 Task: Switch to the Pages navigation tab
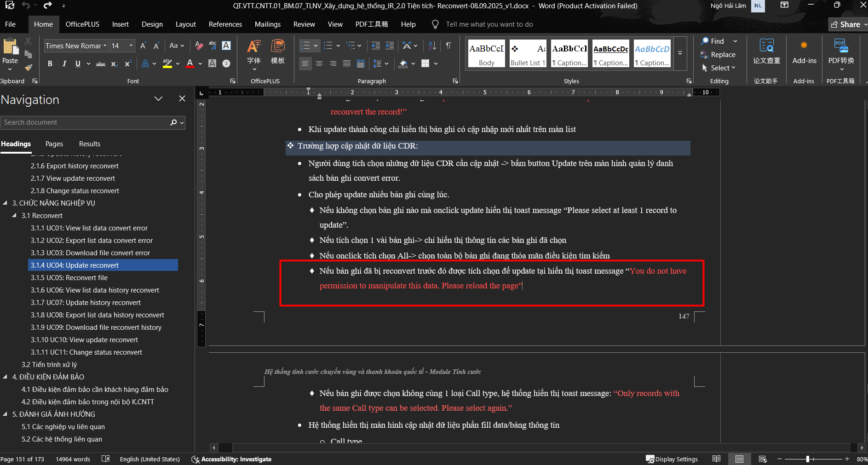(x=54, y=144)
